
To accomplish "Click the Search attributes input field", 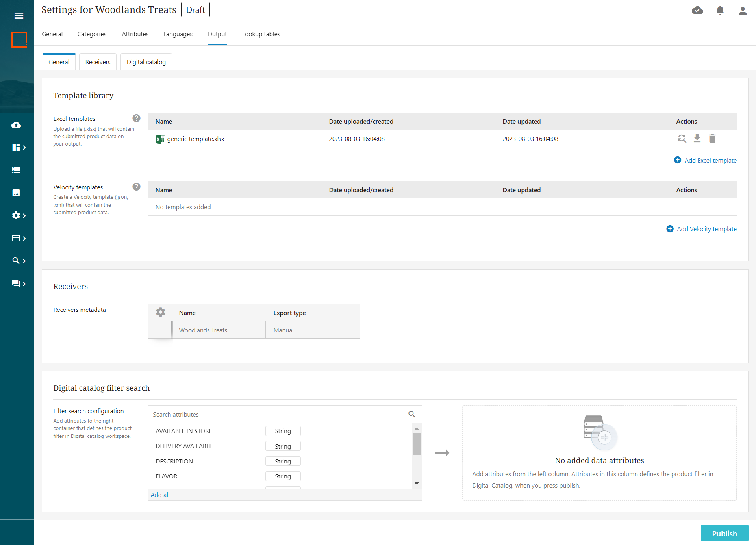I will click(278, 414).
